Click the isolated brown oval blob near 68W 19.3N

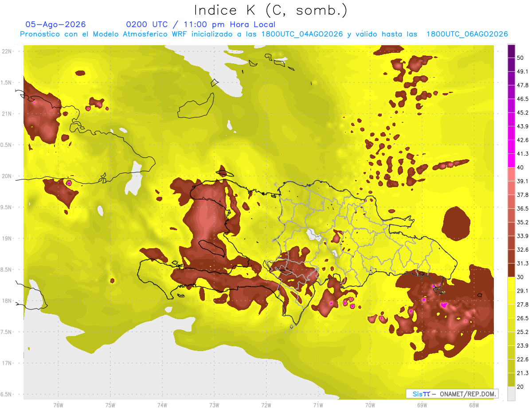pos(456,222)
